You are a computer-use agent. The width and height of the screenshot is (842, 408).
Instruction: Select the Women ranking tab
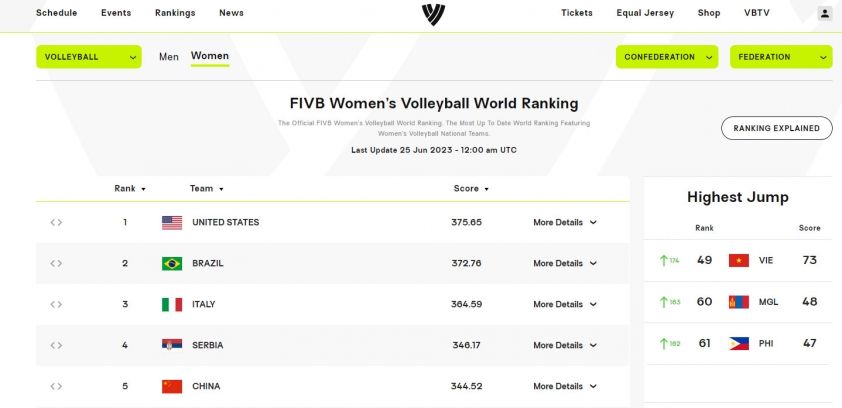[x=210, y=57]
